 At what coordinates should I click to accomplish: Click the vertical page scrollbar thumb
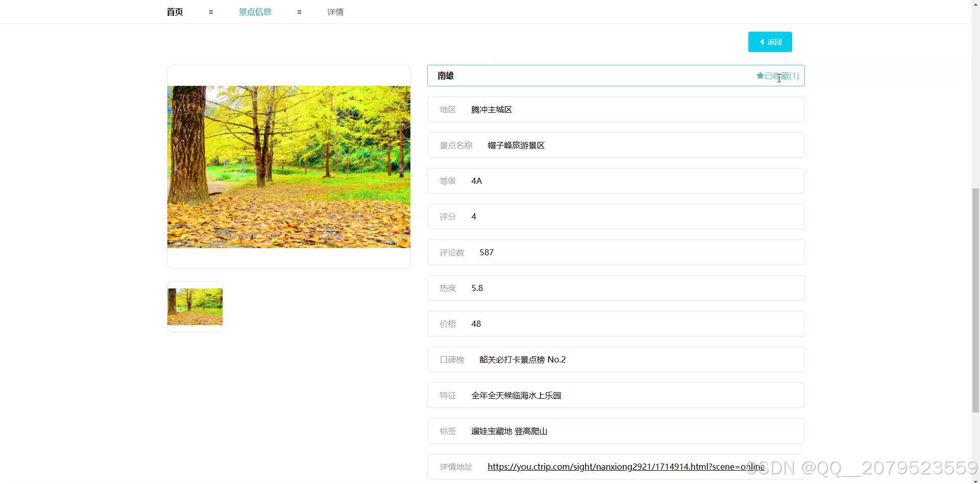click(975, 300)
